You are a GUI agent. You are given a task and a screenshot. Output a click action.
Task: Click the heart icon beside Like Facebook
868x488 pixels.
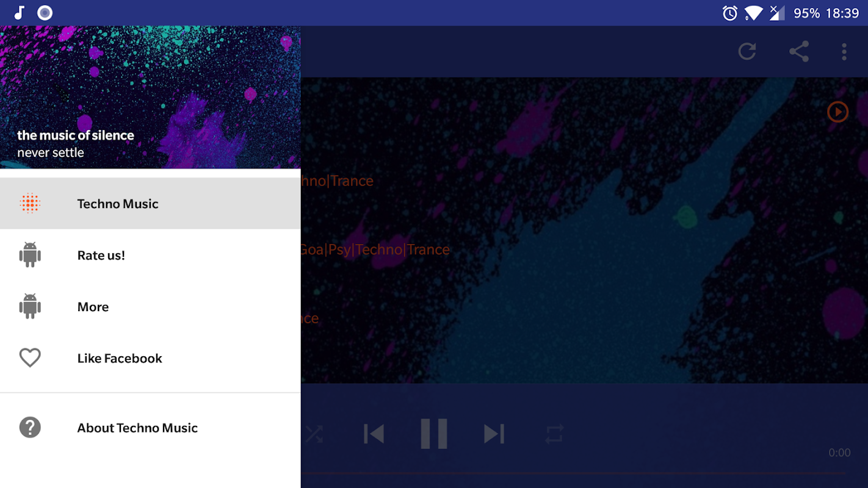(x=30, y=358)
